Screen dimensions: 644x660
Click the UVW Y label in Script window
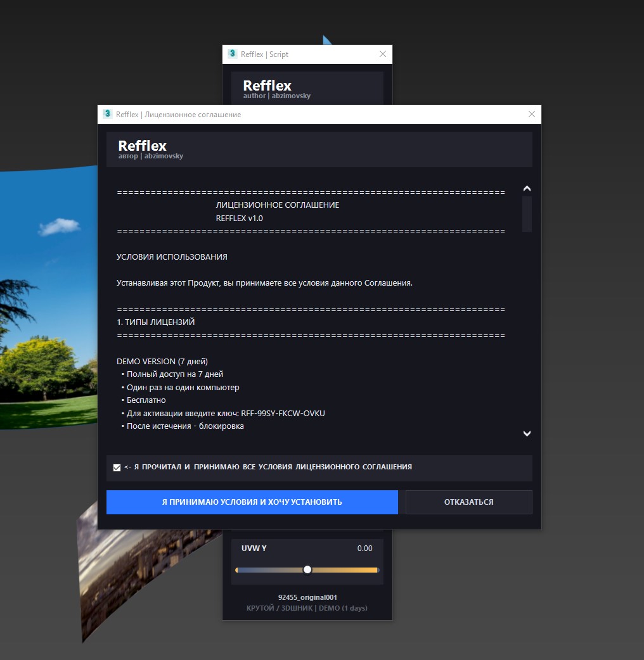click(254, 548)
